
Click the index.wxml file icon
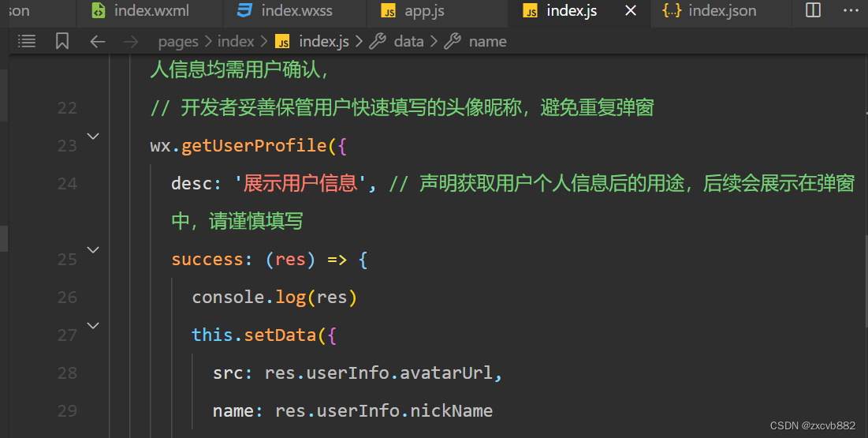pos(99,10)
